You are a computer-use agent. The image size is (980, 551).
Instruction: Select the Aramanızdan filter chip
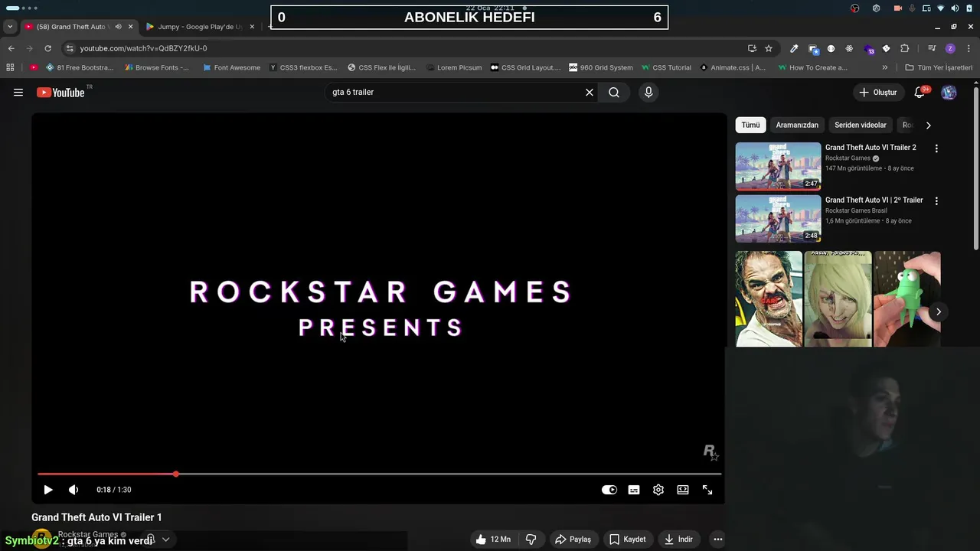[x=797, y=125]
